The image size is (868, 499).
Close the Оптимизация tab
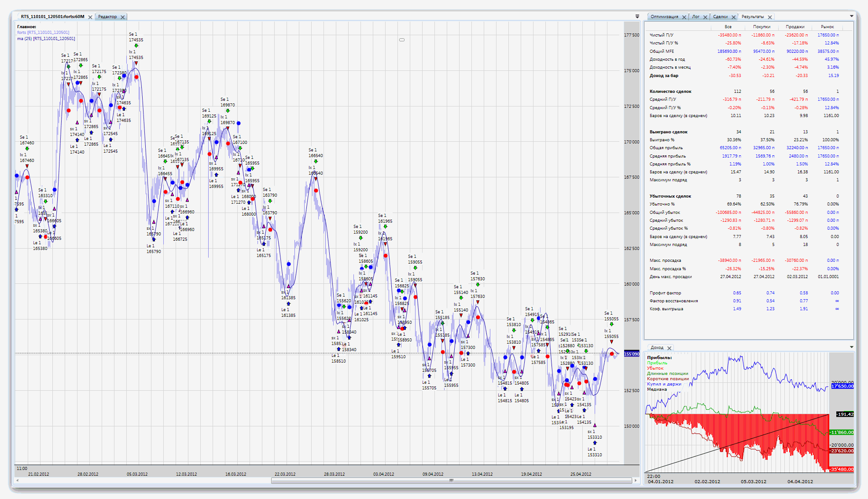[x=684, y=17]
